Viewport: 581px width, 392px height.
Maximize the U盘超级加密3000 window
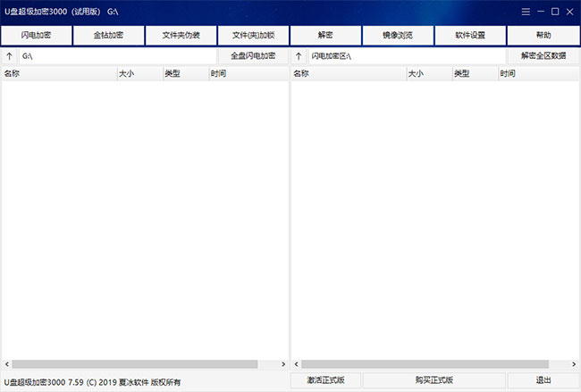point(555,12)
